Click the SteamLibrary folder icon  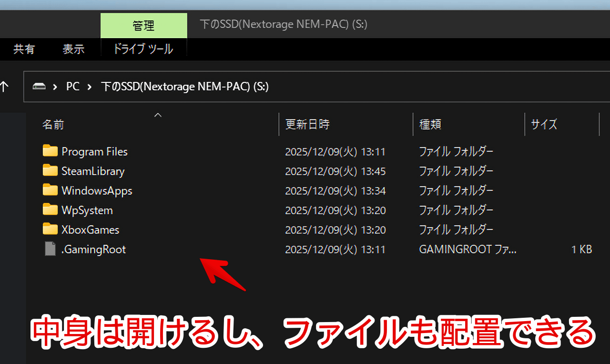(50, 171)
